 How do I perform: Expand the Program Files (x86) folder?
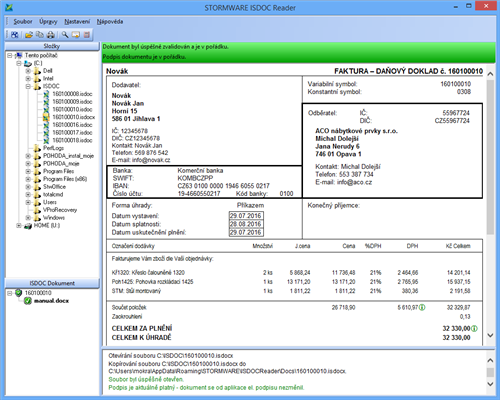tap(28, 179)
